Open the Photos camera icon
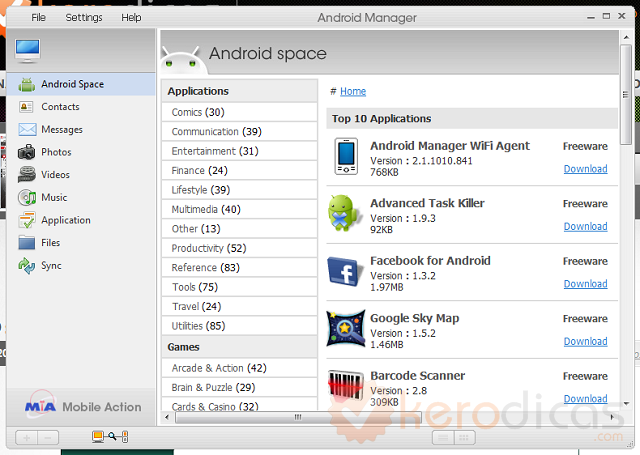This screenshot has width=640, height=455. click(27, 152)
